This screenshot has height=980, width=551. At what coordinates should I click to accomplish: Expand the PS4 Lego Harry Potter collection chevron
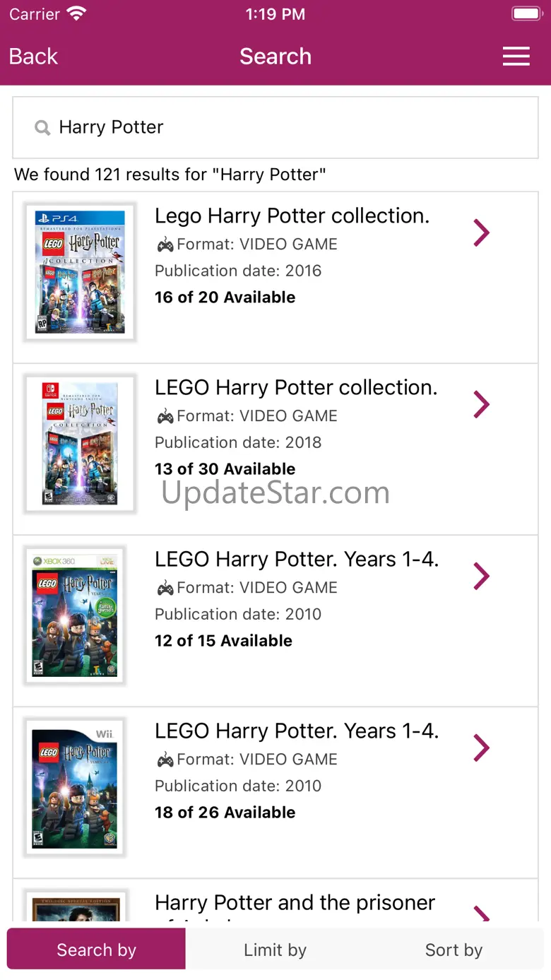481,232
